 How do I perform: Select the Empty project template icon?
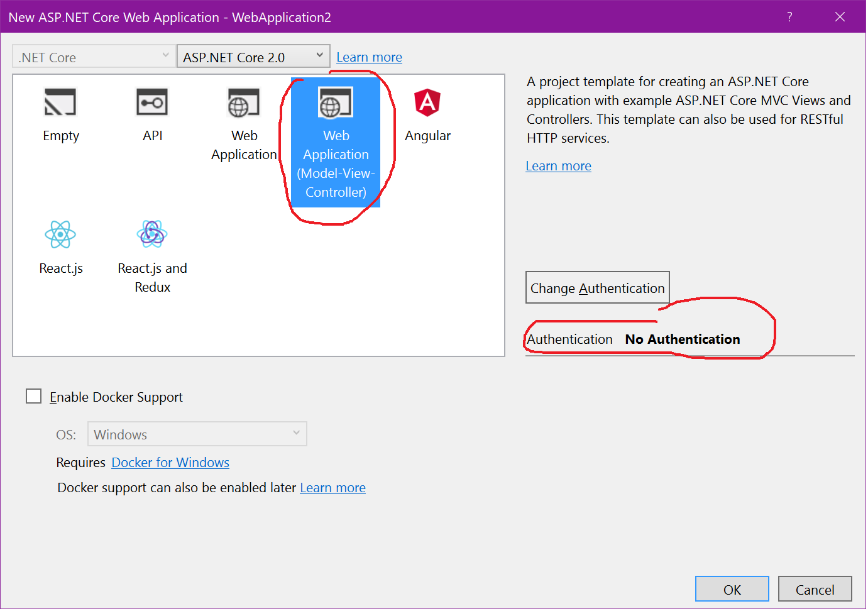coord(60,102)
